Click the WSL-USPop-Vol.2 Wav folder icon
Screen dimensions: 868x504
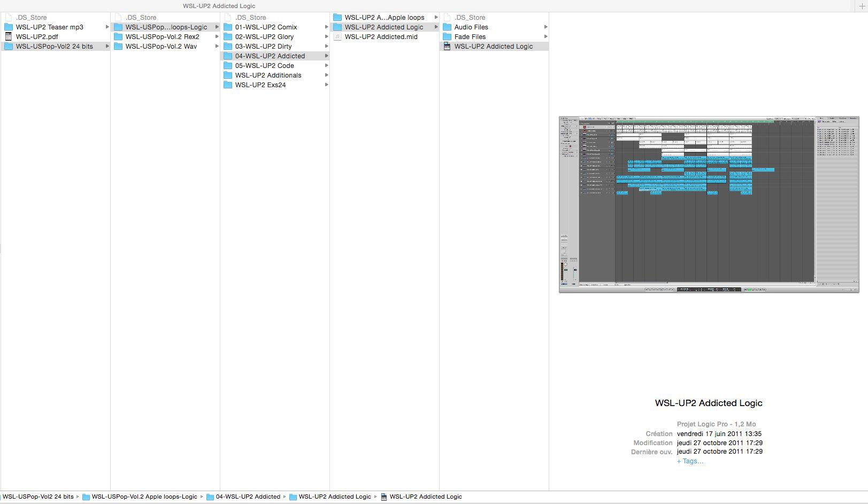point(118,46)
